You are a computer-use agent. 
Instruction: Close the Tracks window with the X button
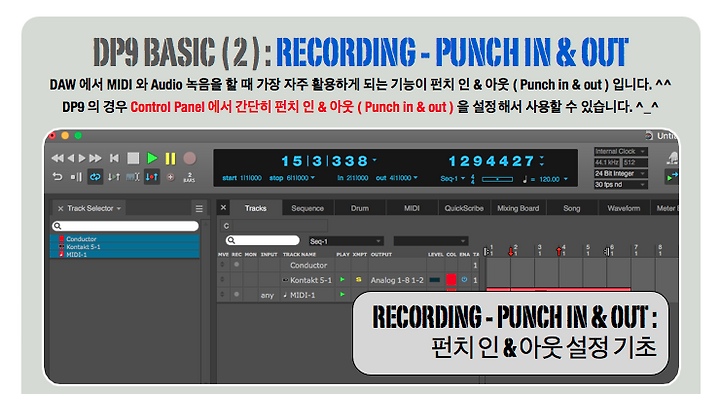coord(223,208)
